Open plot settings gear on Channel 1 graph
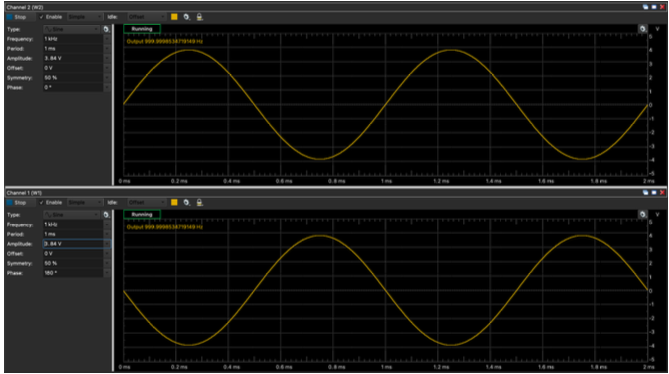 click(643, 214)
